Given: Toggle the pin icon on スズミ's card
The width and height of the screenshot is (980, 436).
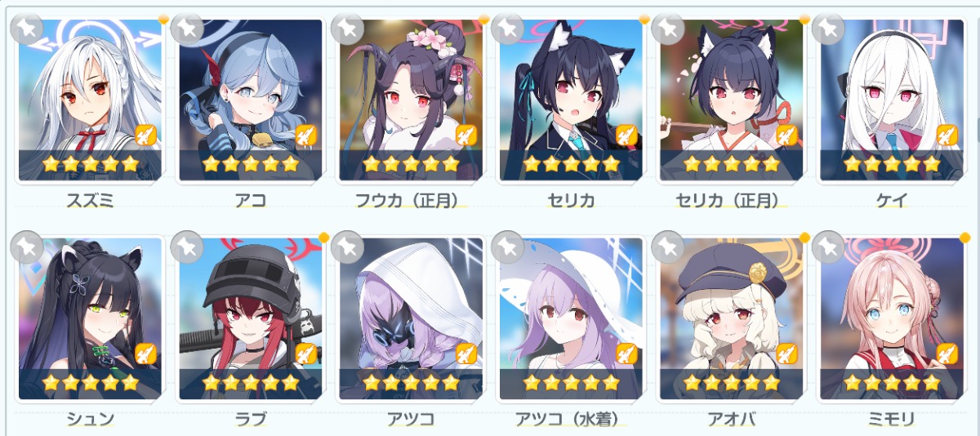Looking at the screenshot, I should (x=27, y=29).
